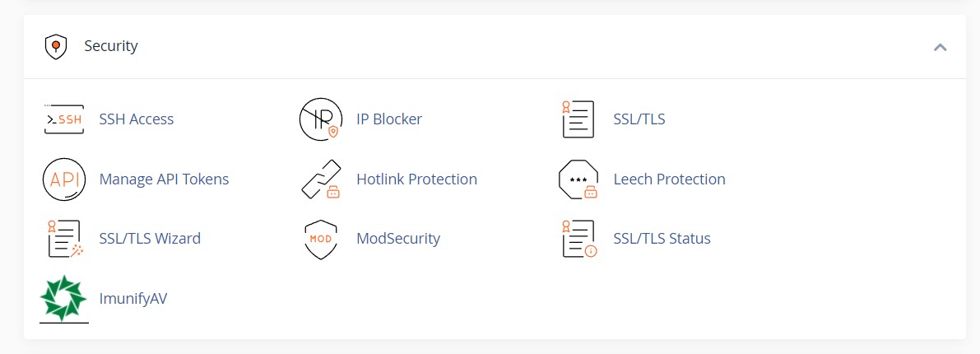This screenshot has height=354, width=980.
Task: Click the Leech Protection text link
Action: pos(669,179)
